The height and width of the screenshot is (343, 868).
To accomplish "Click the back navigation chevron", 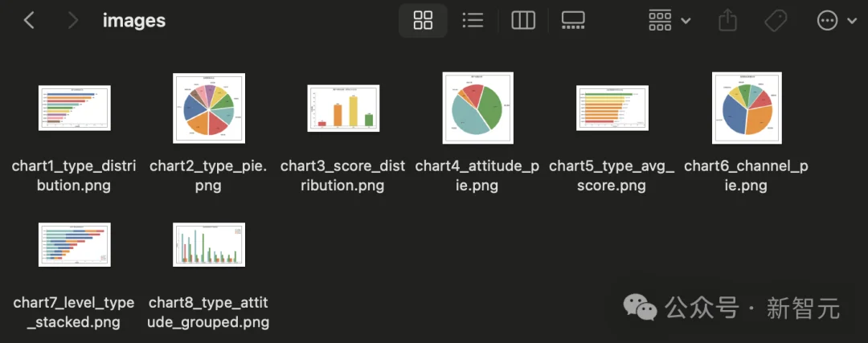I will click(x=29, y=21).
